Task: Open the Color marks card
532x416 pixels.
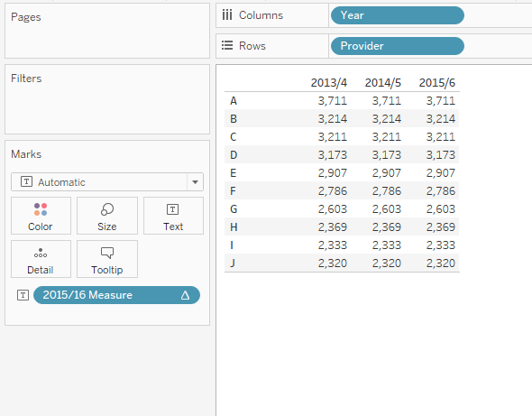Action: coord(41,216)
